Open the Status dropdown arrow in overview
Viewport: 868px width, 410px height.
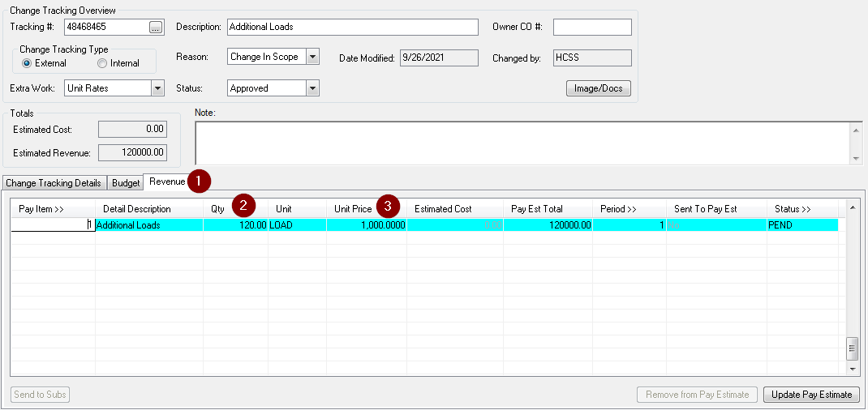313,88
